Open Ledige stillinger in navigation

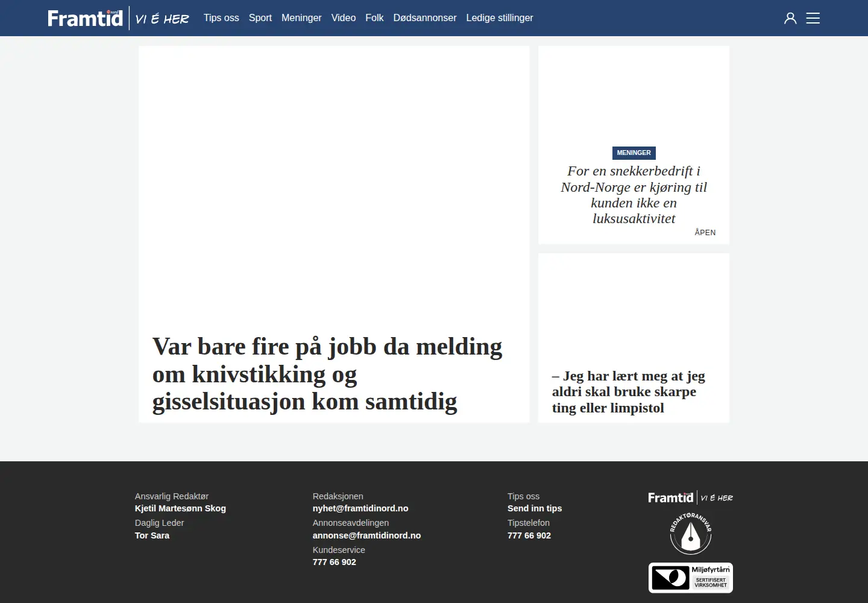(x=500, y=18)
